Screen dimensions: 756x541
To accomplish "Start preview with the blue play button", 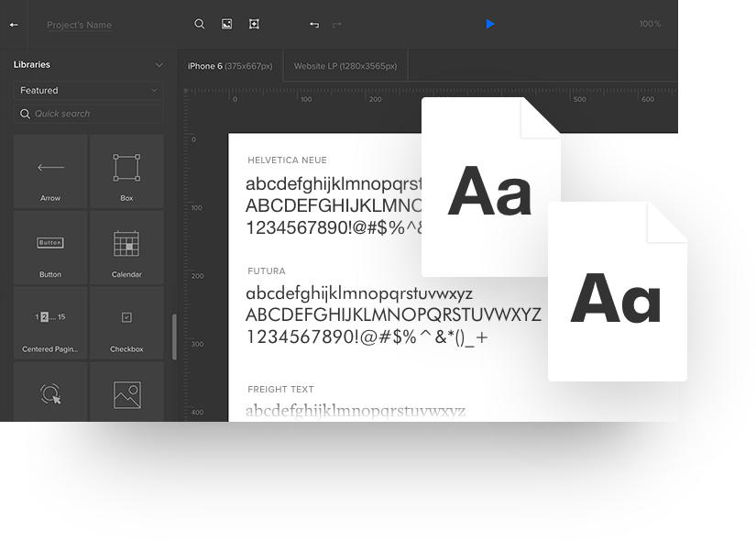I will pyautogui.click(x=490, y=24).
